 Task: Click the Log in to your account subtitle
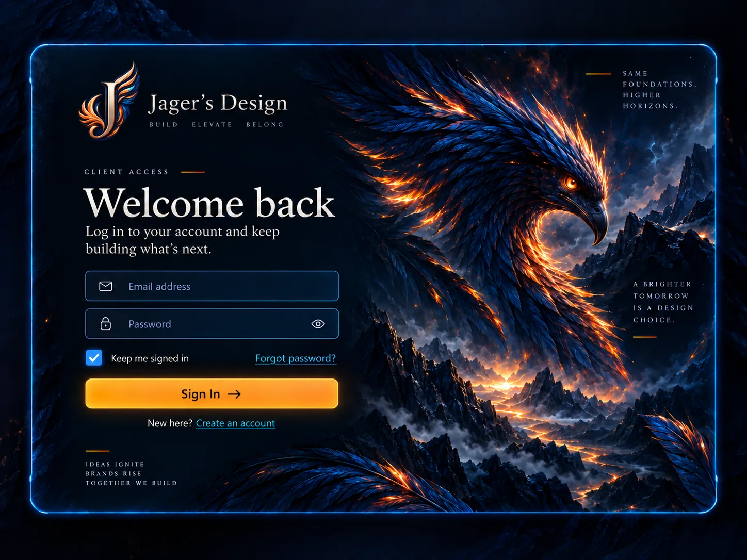click(183, 240)
